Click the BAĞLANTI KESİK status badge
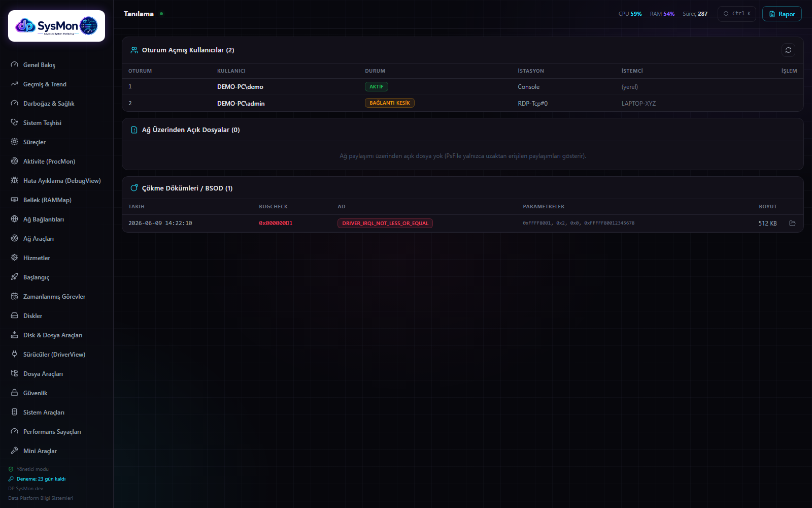This screenshot has height=508, width=812. tap(390, 103)
